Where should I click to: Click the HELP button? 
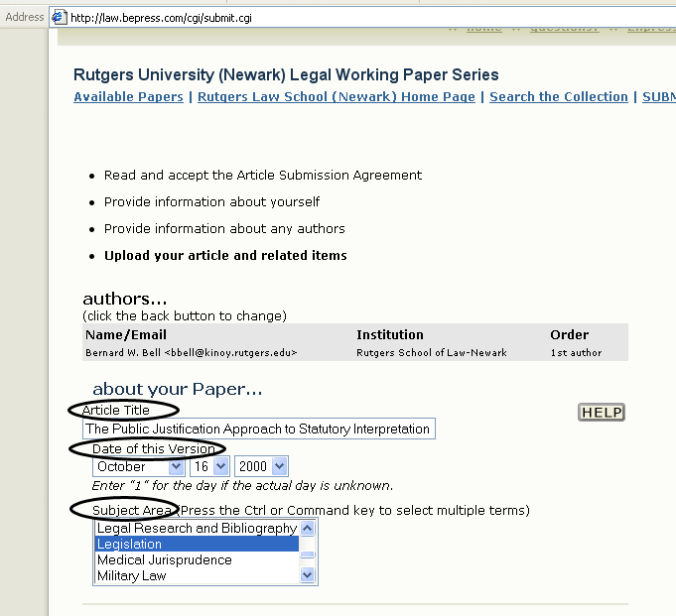tap(601, 413)
